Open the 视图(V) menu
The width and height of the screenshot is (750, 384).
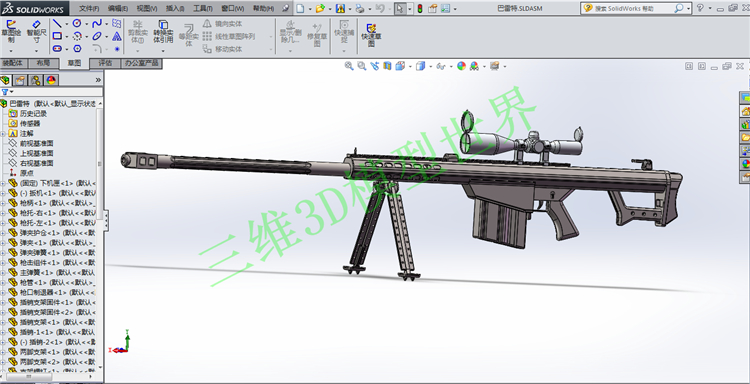(147, 8)
